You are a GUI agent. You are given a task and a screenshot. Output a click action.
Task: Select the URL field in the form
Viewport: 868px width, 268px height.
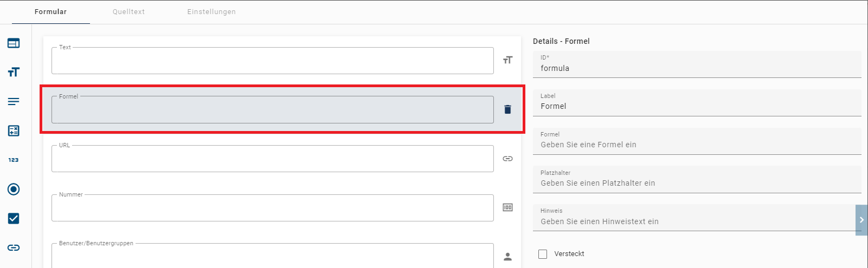coord(272,159)
